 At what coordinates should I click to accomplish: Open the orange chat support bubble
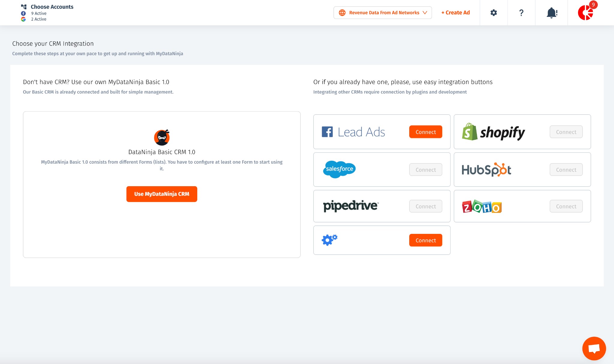(594, 348)
